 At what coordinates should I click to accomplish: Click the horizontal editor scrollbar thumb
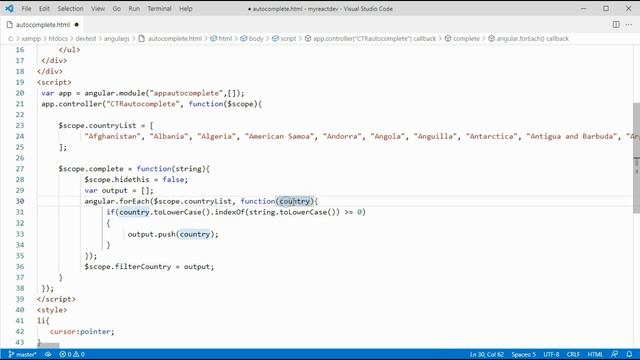(48, 345)
